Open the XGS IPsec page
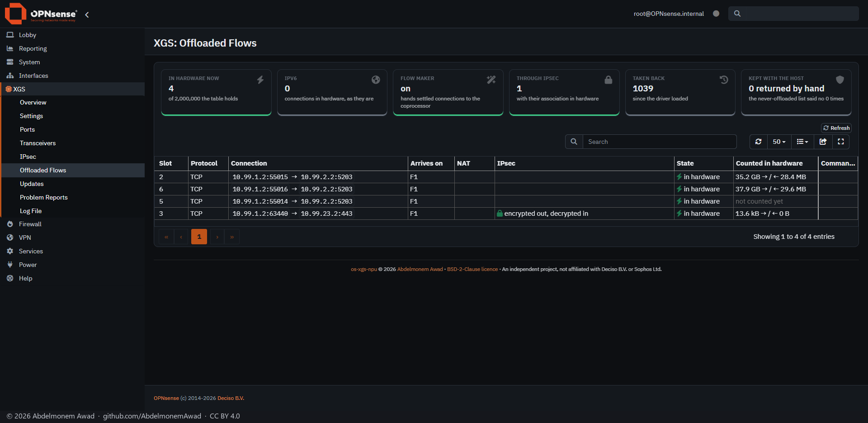 coord(28,157)
